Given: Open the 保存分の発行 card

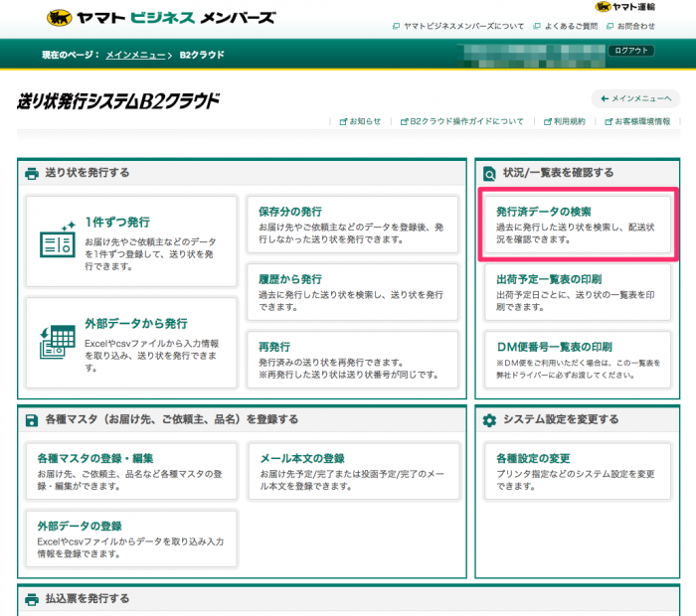Looking at the screenshot, I should click(x=352, y=225).
